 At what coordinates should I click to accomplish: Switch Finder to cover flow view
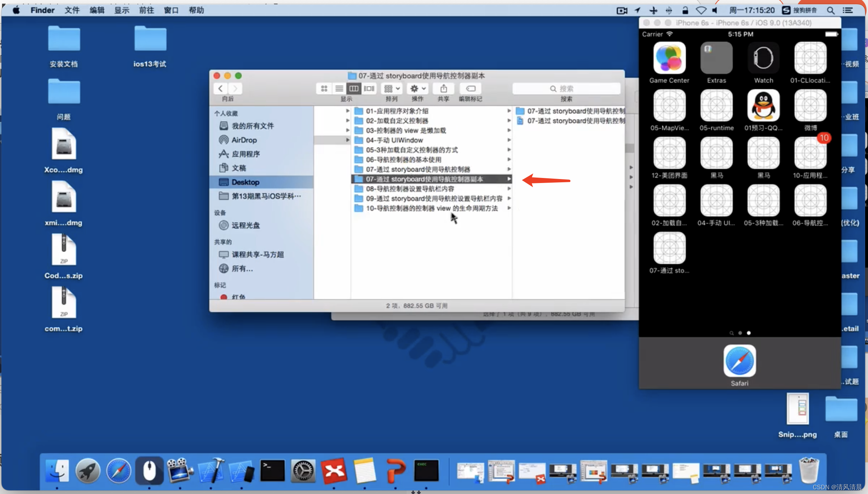(x=369, y=88)
